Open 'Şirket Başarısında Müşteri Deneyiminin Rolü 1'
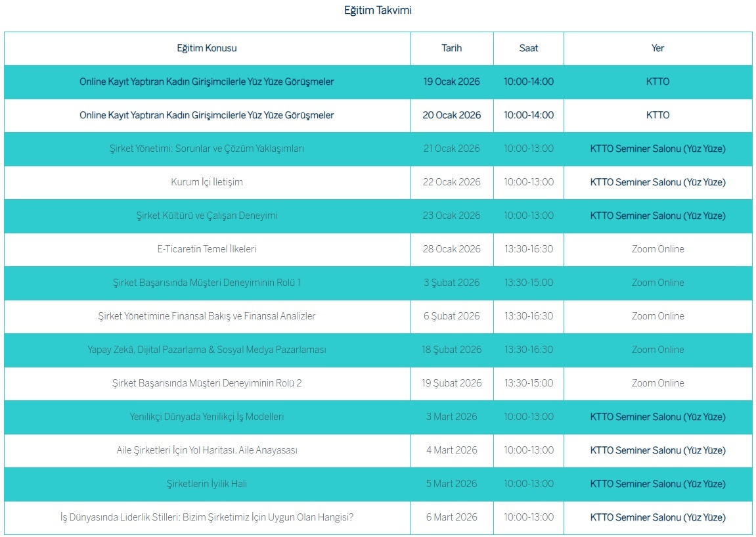Screen dimensions: 756x537 pos(207,283)
